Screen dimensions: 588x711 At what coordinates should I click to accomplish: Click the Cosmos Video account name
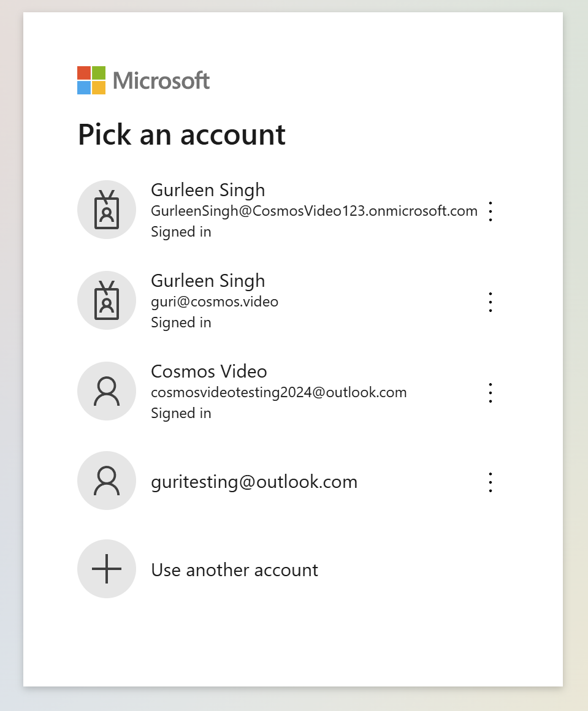pos(209,371)
